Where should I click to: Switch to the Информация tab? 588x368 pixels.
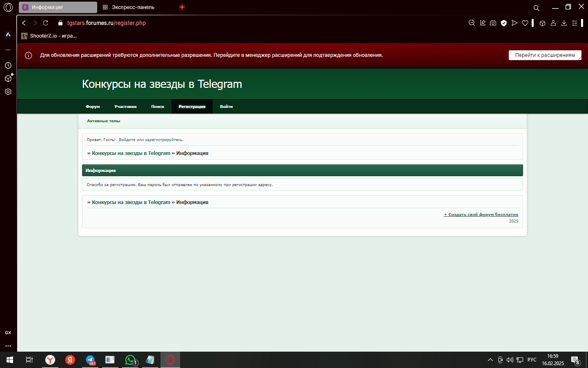(x=58, y=7)
